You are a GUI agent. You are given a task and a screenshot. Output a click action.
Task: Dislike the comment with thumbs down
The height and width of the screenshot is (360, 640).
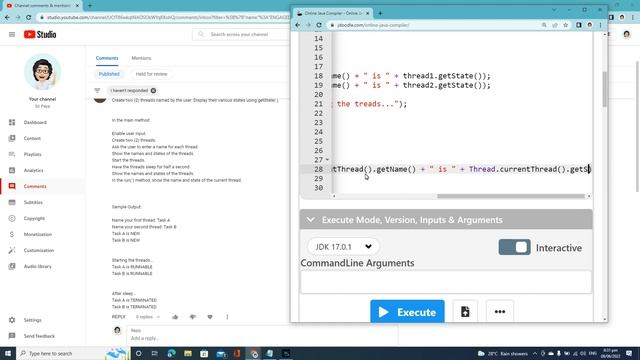[x=193, y=317]
